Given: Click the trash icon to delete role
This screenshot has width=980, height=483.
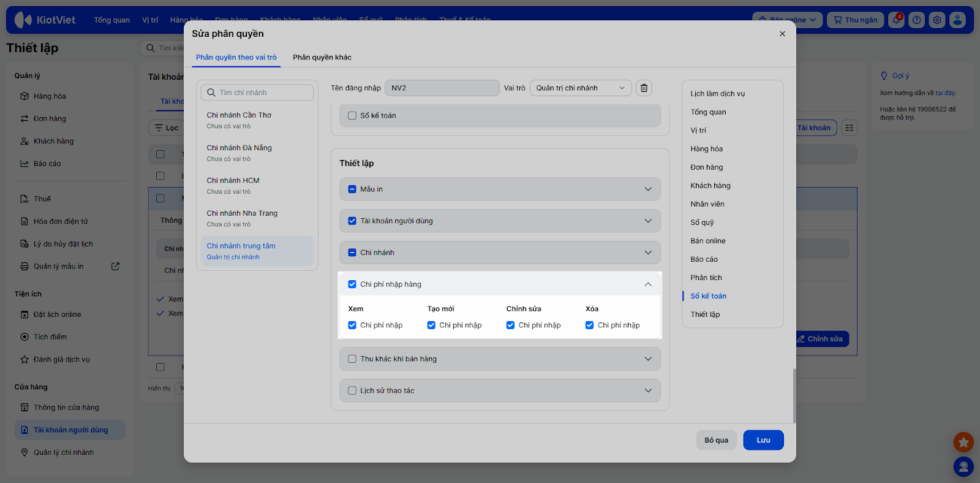Looking at the screenshot, I should [644, 88].
